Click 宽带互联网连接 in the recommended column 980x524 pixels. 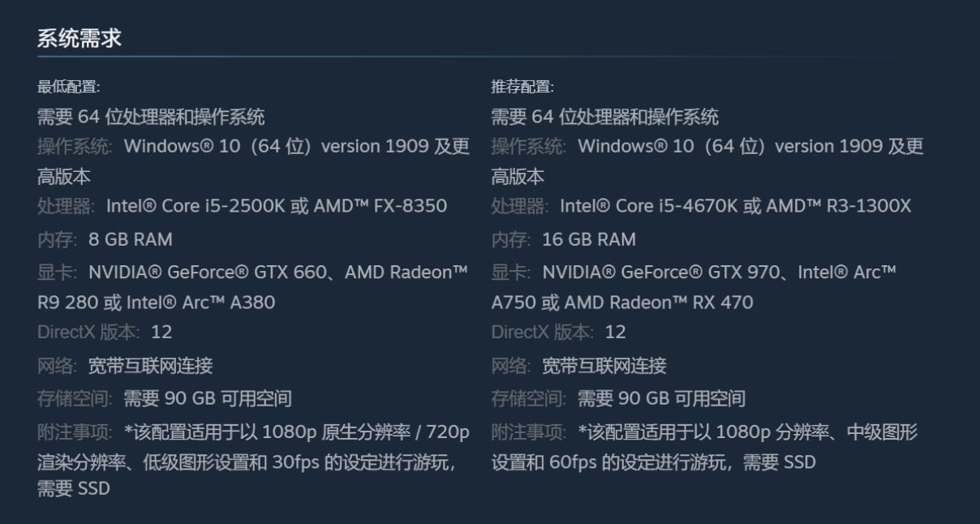(x=604, y=366)
